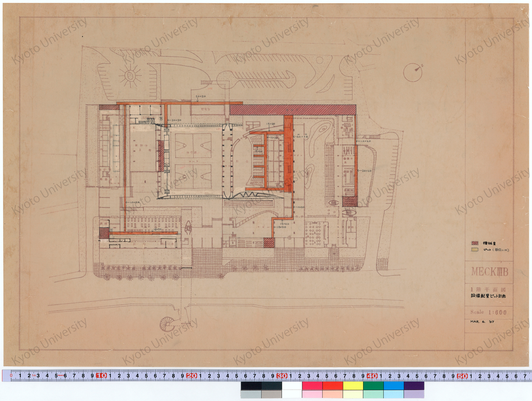
Task: Click the red 10 mark on ruler
Action: point(101,376)
